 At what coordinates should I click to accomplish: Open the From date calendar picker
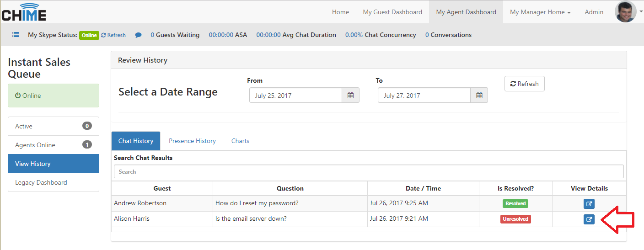point(350,96)
